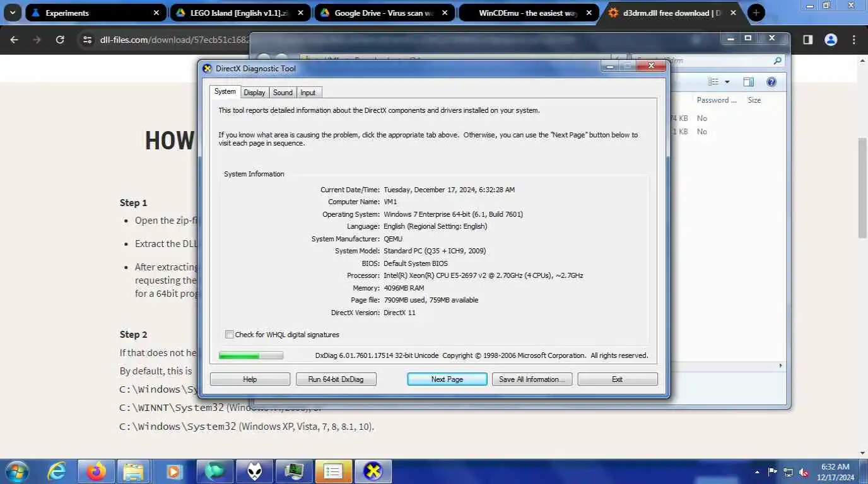The height and width of the screenshot is (484, 868).
Task: Select the System tab in DxDiag
Action: pyautogui.click(x=225, y=92)
